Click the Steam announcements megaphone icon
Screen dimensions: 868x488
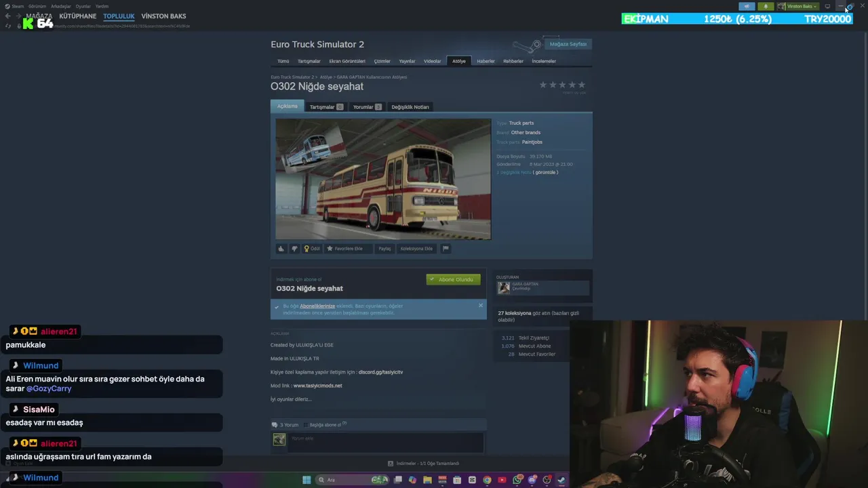[747, 6]
